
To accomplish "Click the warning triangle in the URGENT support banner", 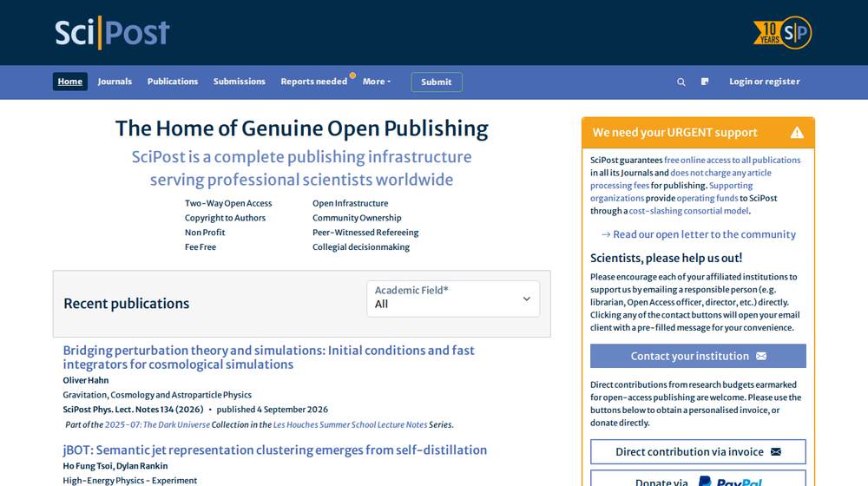I will [x=797, y=132].
